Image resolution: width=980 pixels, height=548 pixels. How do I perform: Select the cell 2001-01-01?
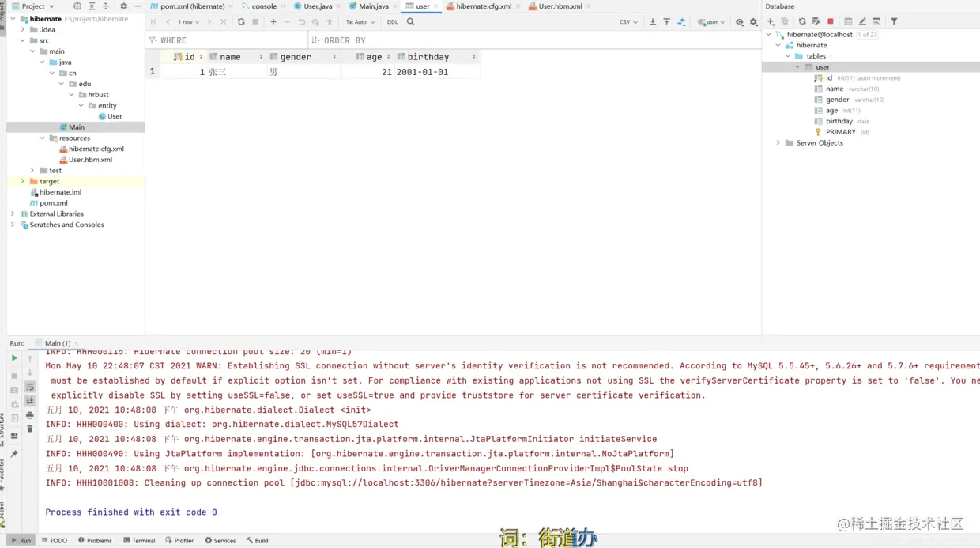[x=437, y=72]
